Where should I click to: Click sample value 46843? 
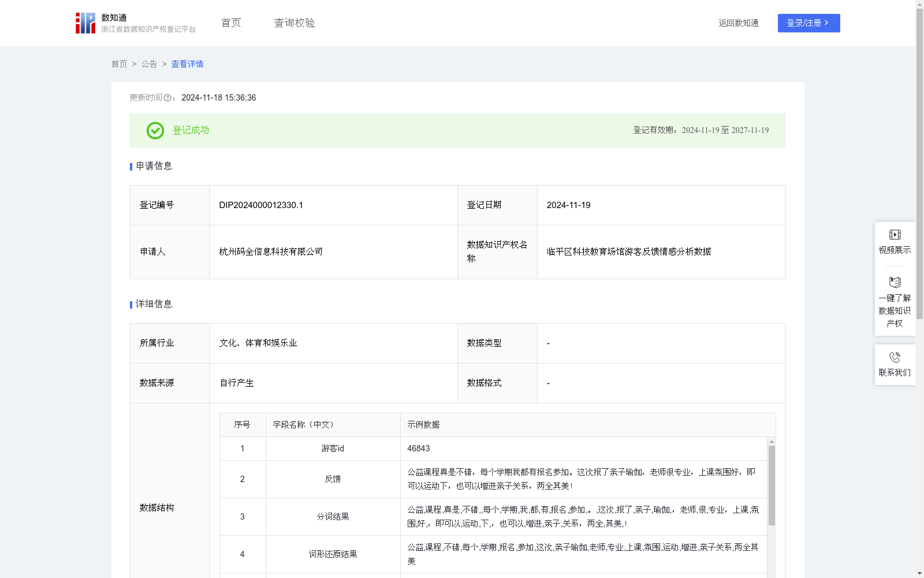coord(419,449)
